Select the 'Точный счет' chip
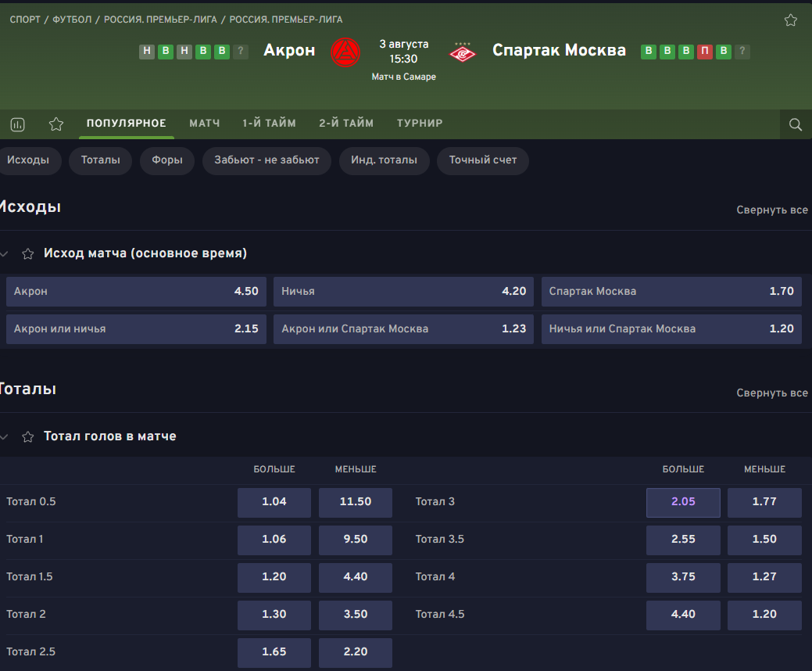The width and height of the screenshot is (812, 671). [483, 160]
